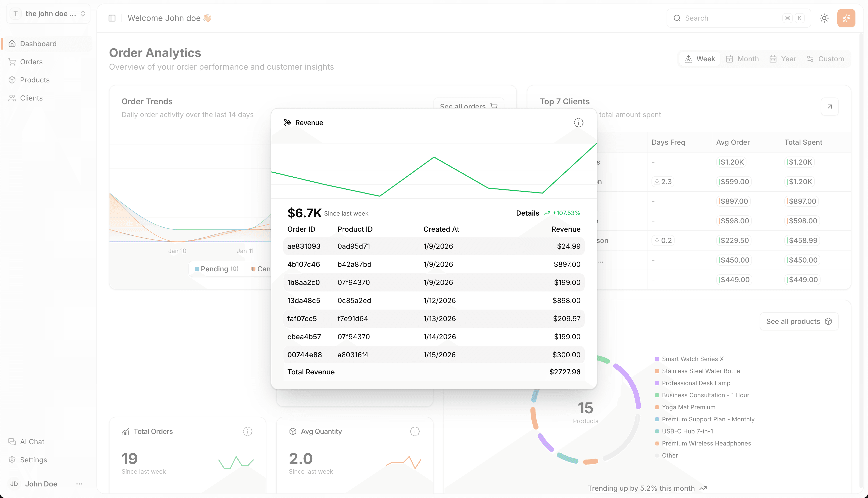Click the See all products button
The height and width of the screenshot is (498, 868).
[x=799, y=321]
